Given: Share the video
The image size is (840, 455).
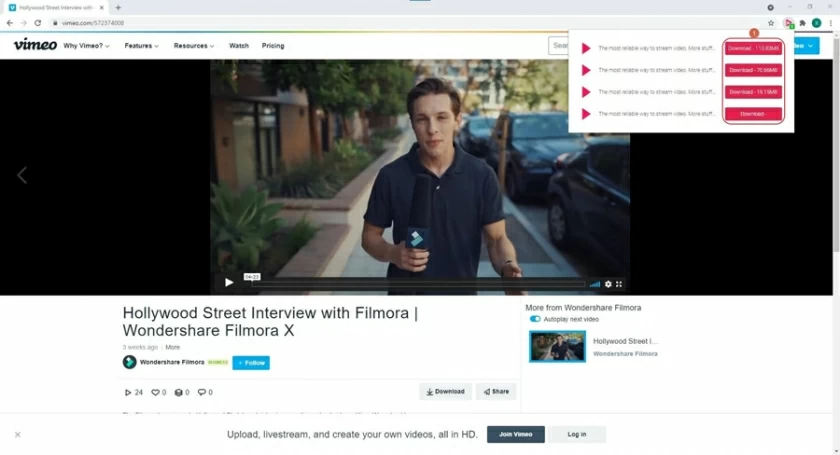Looking at the screenshot, I should 496,392.
